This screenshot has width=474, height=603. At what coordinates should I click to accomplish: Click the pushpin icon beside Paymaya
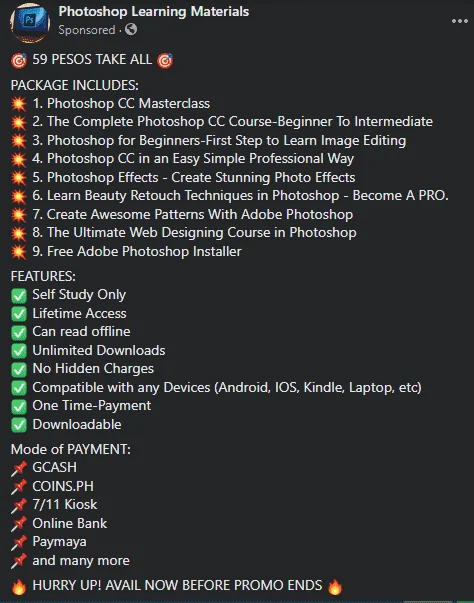[19, 542]
